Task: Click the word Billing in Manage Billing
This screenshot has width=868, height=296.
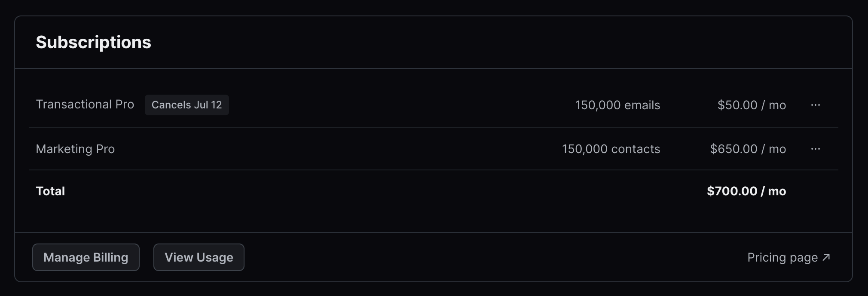Action: pos(110,257)
